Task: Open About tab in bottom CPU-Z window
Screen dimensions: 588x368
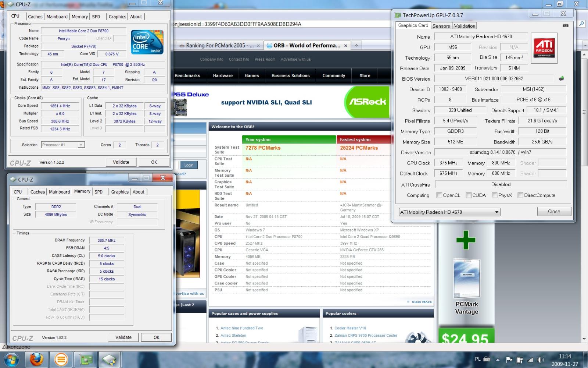Action: [139, 192]
